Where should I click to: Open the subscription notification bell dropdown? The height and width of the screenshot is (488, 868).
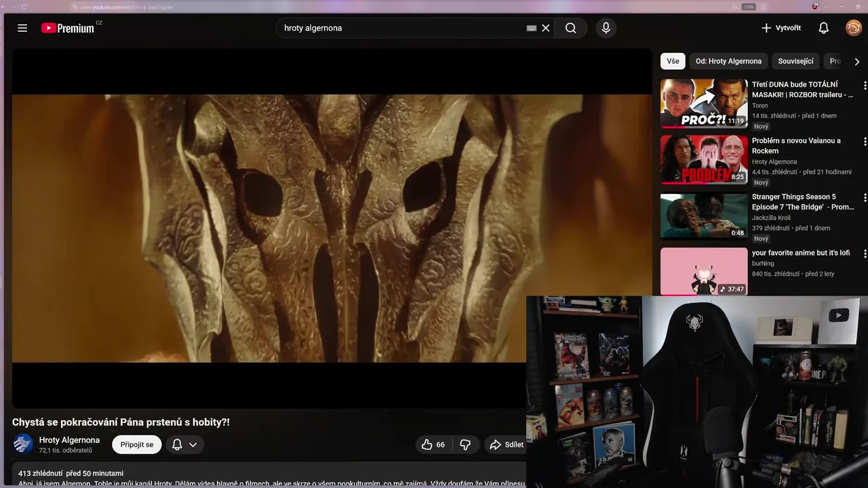(184, 445)
